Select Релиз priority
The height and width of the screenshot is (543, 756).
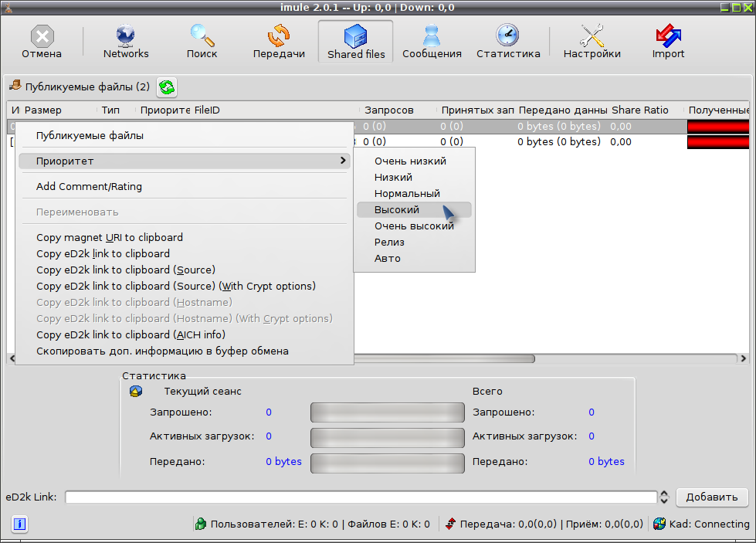click(414, 242)
